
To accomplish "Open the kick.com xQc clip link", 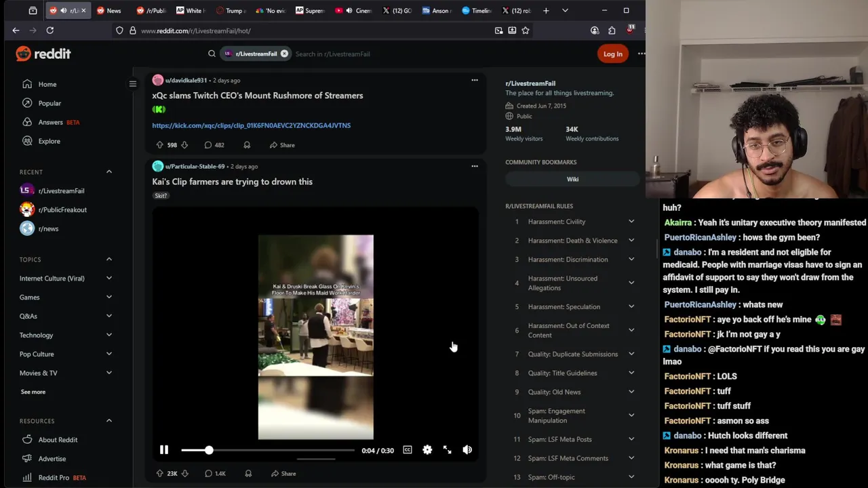I will pos(251,125).
